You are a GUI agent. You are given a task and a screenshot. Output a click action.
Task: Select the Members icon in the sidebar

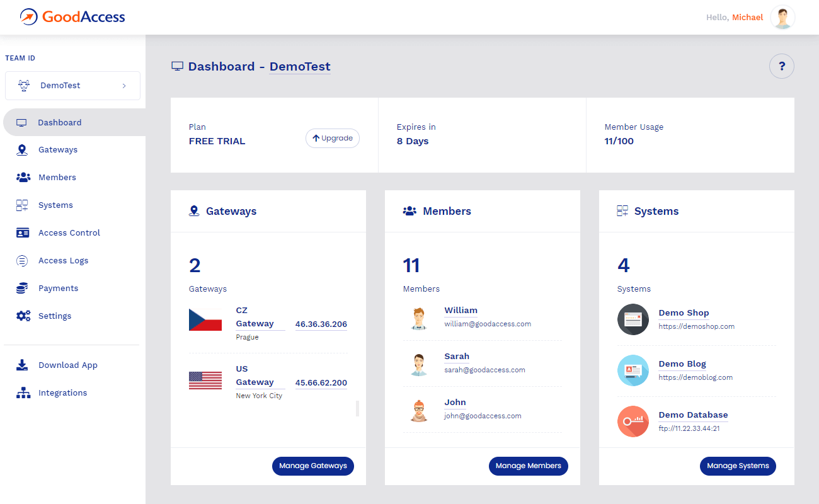coord(21,177)
